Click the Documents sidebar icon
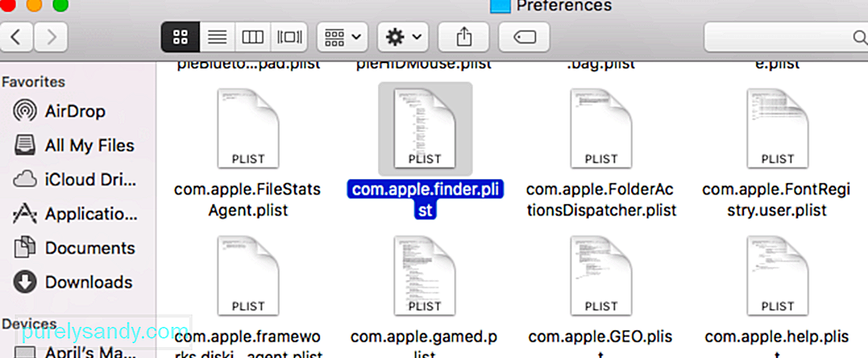Viewport: 868px width, 358px height. [25, 248]
